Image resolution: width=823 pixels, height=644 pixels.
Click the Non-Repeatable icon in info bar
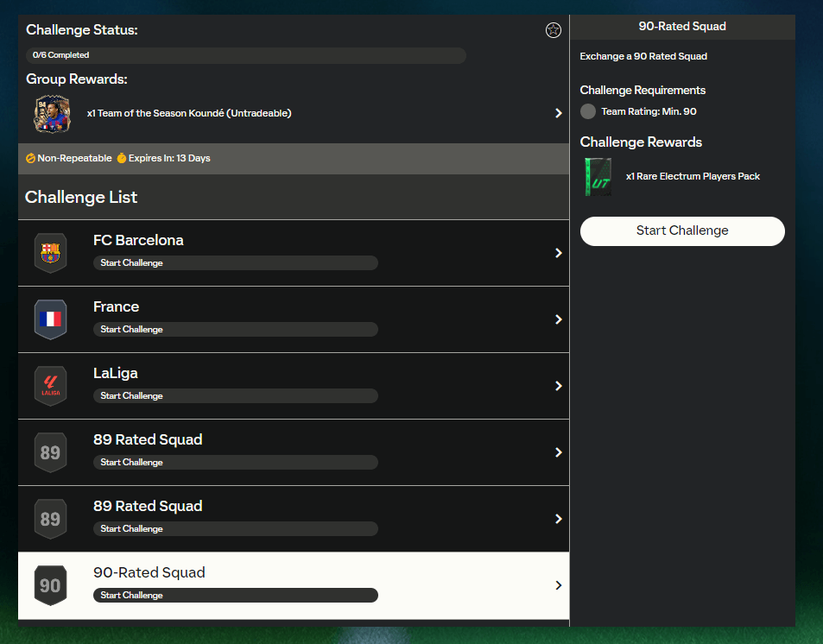[x=30, y=159]
